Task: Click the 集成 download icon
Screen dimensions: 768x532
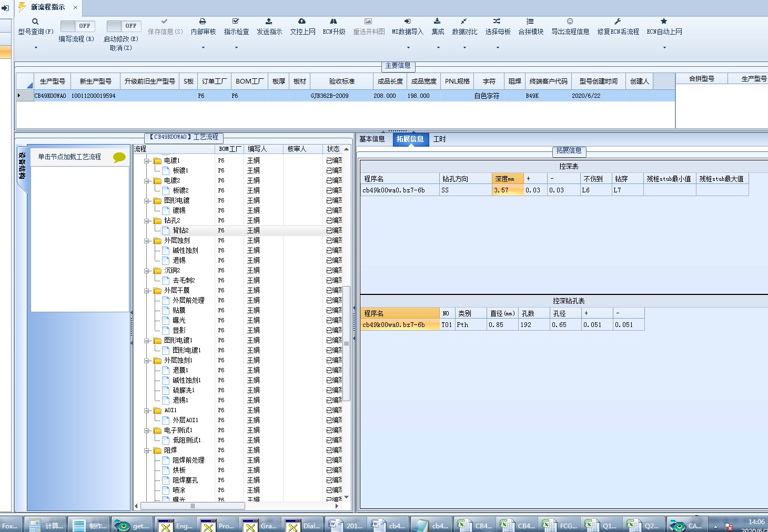Action: coord(437,22)
